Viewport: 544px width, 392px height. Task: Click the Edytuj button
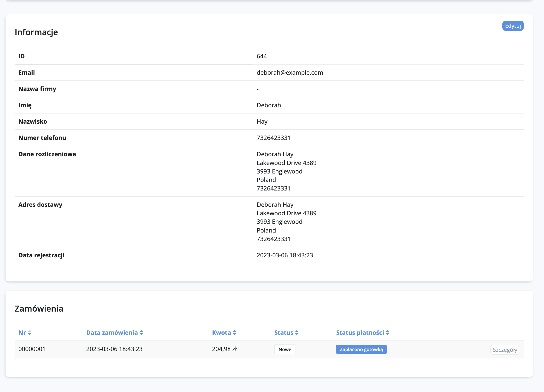[513, 26]
